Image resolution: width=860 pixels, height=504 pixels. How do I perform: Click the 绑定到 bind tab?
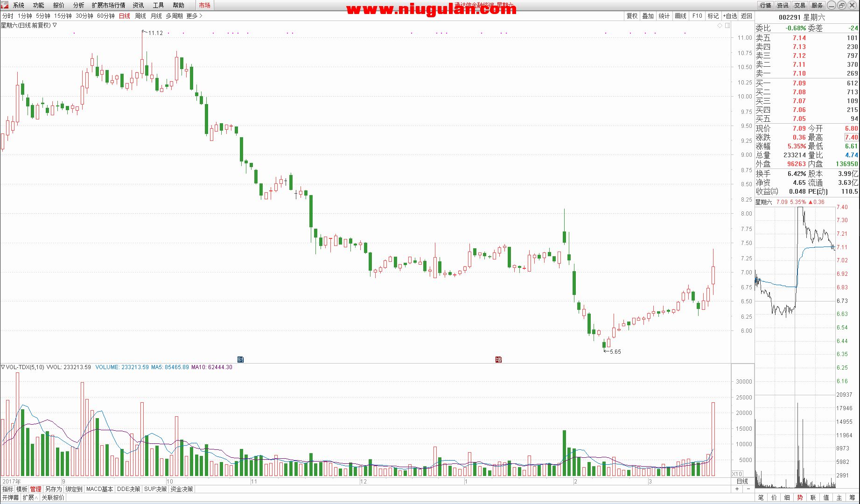coord(74,489)
